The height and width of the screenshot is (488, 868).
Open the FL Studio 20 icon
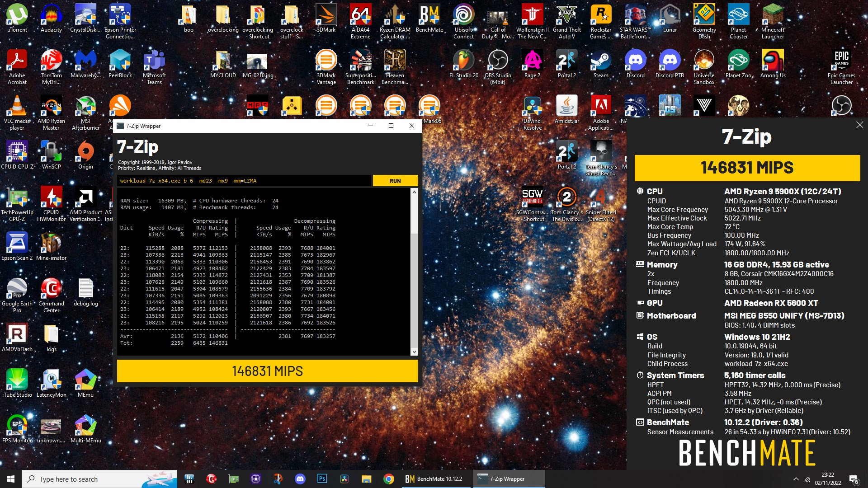463,64
